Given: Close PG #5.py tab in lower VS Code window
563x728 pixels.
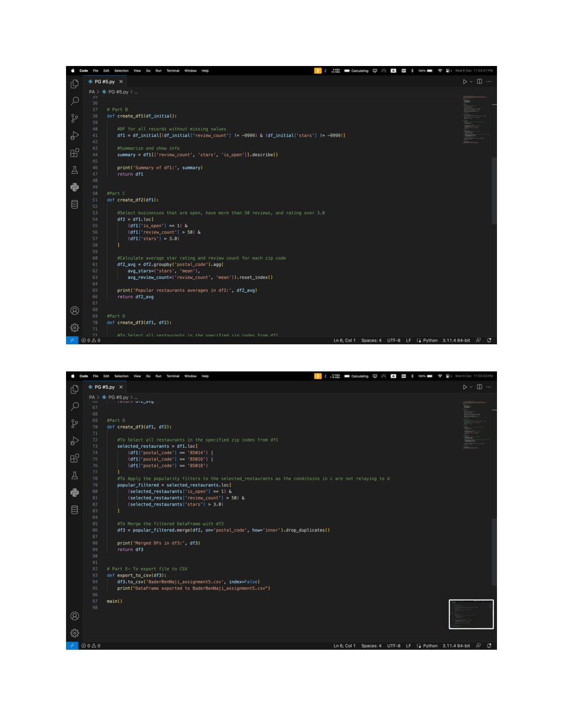Looking at the screenshot, I should (x=121, y=387).
